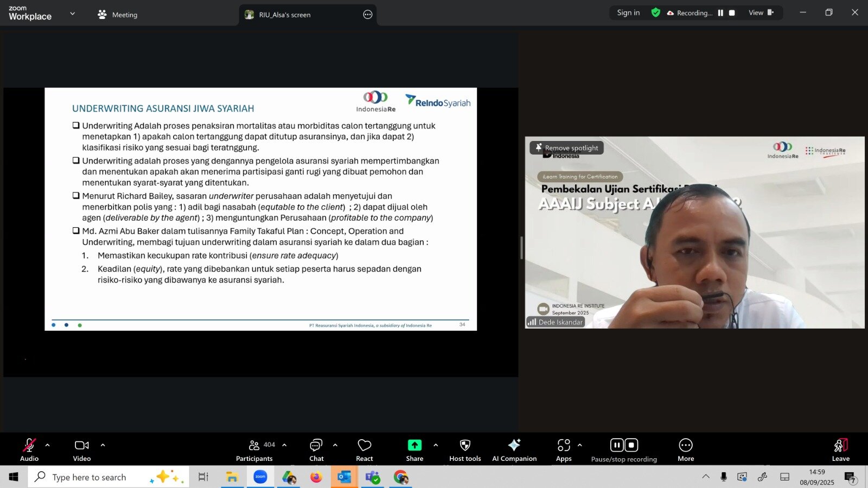This screenshot has width=868, height=488.
Task: Click the green Share screen button
Action: [414, 450]
